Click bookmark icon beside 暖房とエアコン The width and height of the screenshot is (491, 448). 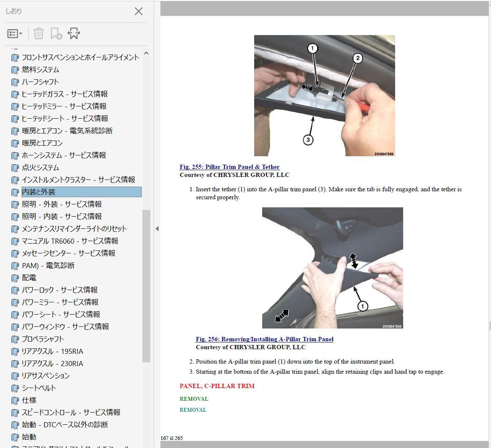coord(15,143)
